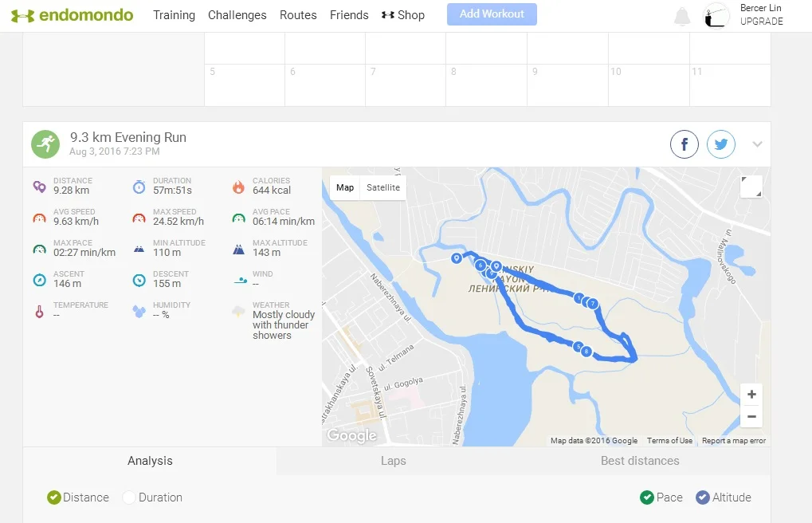Image resolution: width=812 pixels, height=523 pixels.
Task: Click the Endomondo logo
Action: point(73,15)
